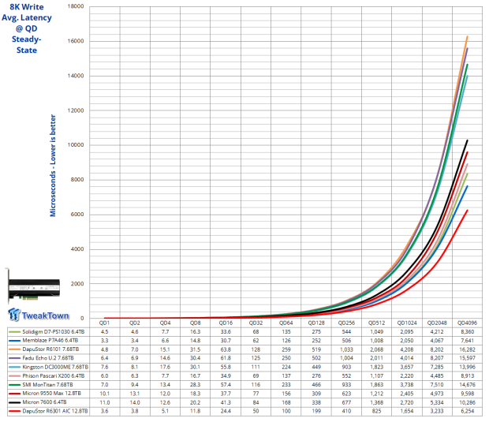Viewport: 489px width, 448px height.
Task: Click the QD1 column header
Action: tap(104, 323)
